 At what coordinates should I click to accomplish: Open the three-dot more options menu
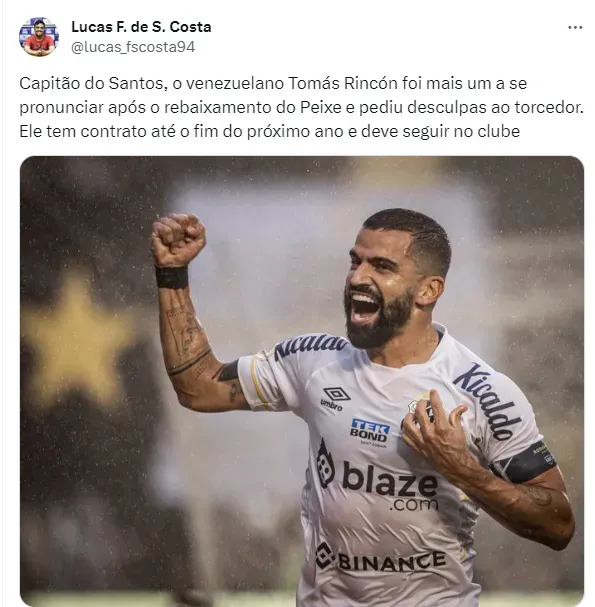point(575,27)
